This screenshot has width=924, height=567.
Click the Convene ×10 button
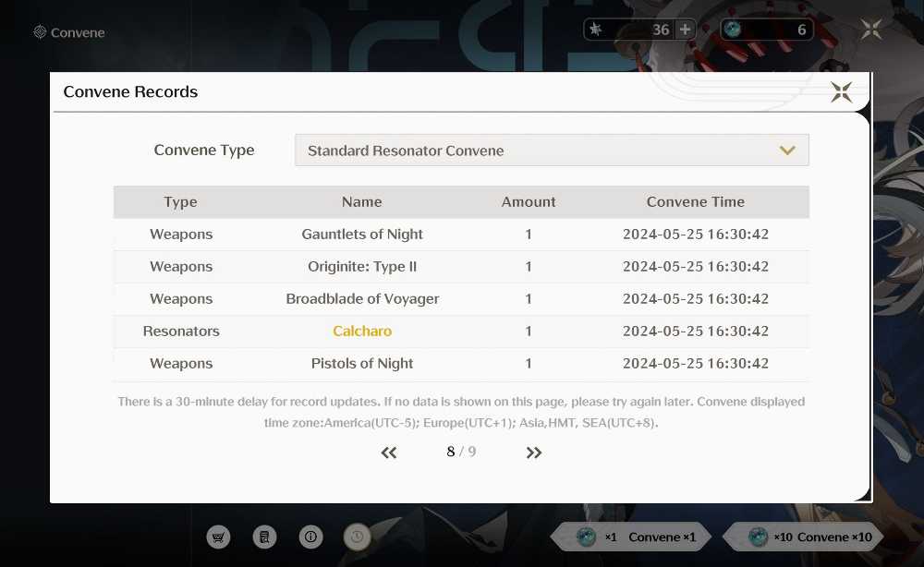pos(805,537)
